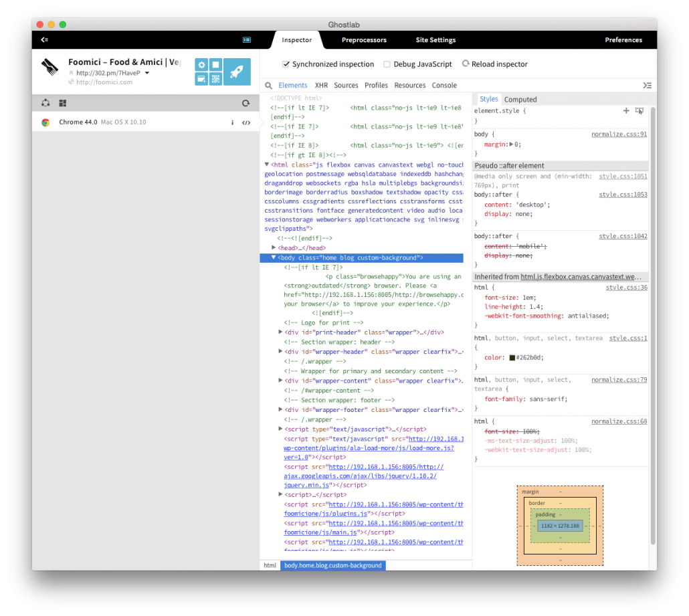Open a new browser window icon

[201, 79]
